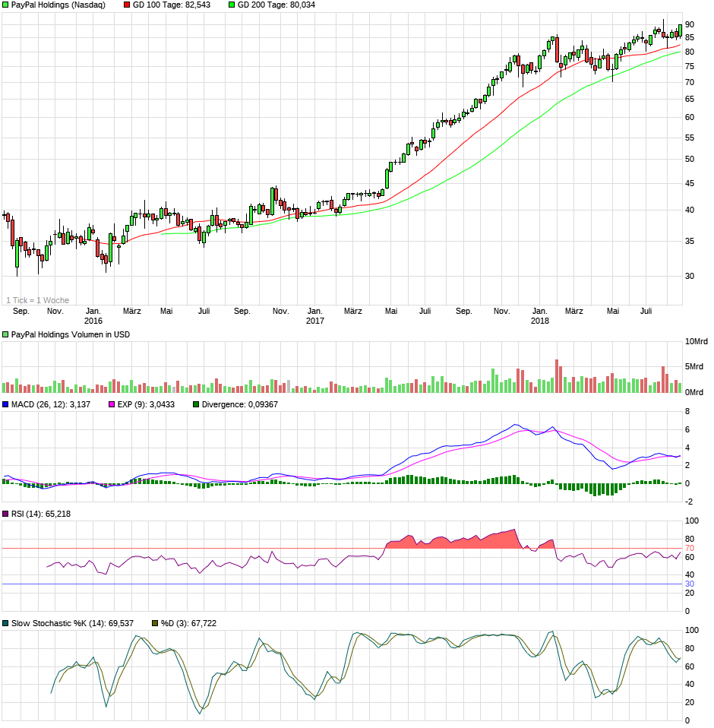This screenshot has height=728, width=714.
Task: Click the latest green candlestick near 90
Action: [x=680, y=30]
